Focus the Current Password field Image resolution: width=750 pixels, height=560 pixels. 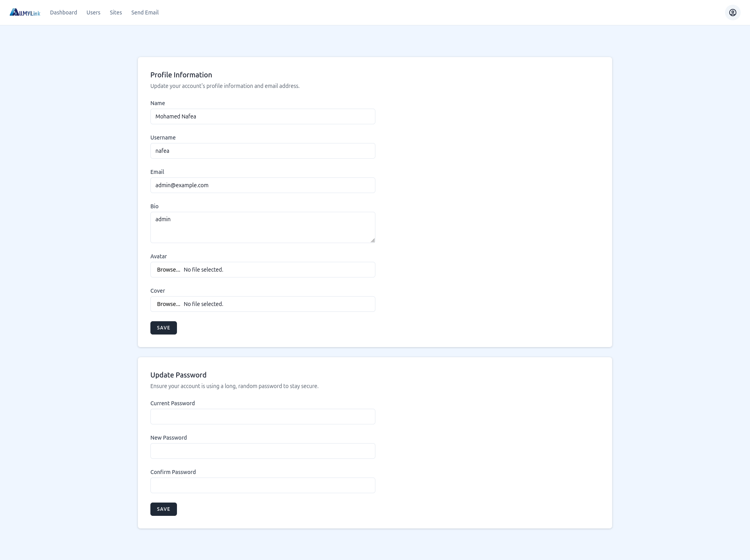[262, 417]
